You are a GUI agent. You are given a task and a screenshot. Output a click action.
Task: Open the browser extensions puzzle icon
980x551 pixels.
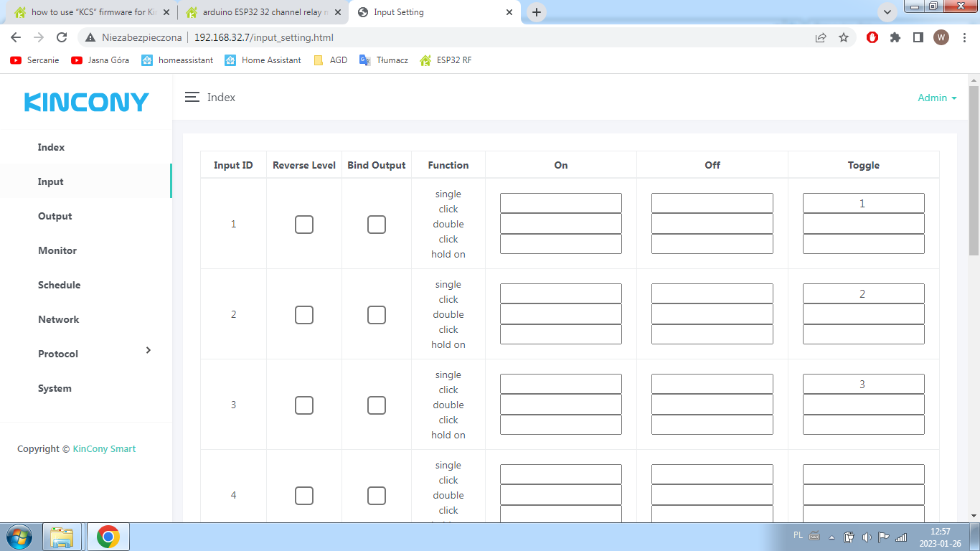click(895, 37)
